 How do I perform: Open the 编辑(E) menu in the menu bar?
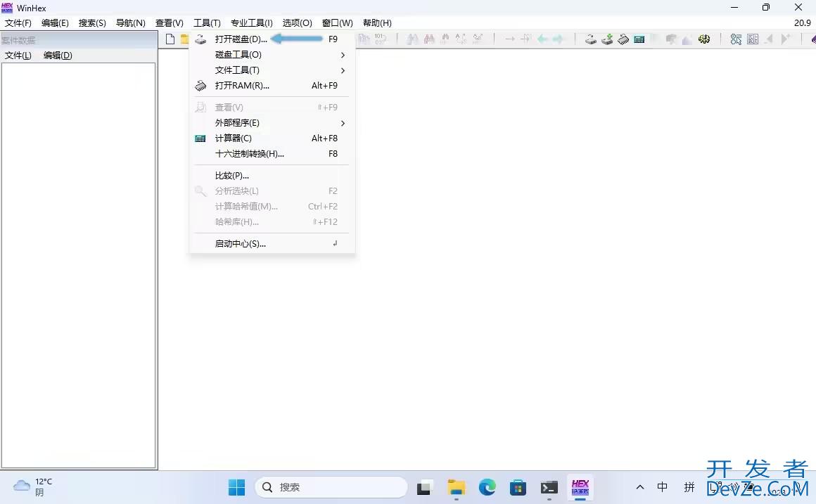(x=55, y=23)
